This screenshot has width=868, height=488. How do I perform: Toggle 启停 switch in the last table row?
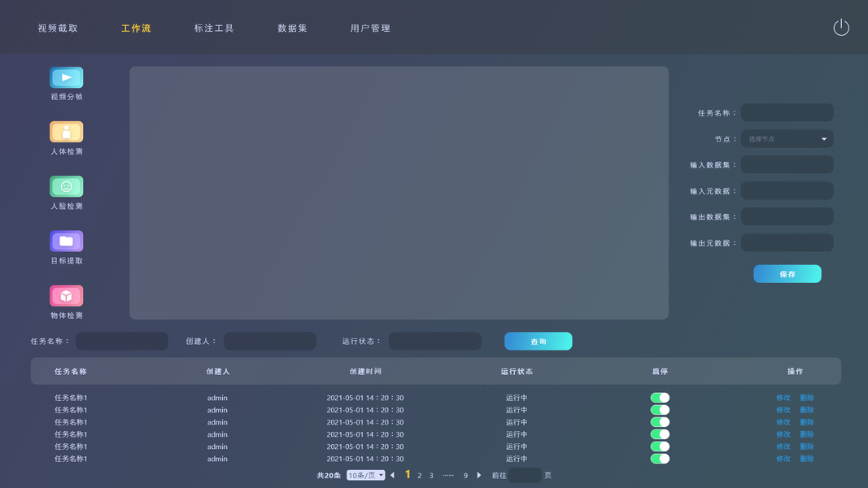click(660, 459)
